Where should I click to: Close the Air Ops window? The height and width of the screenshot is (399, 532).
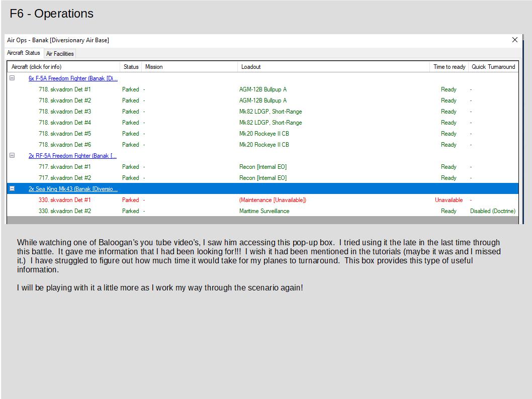515,40
